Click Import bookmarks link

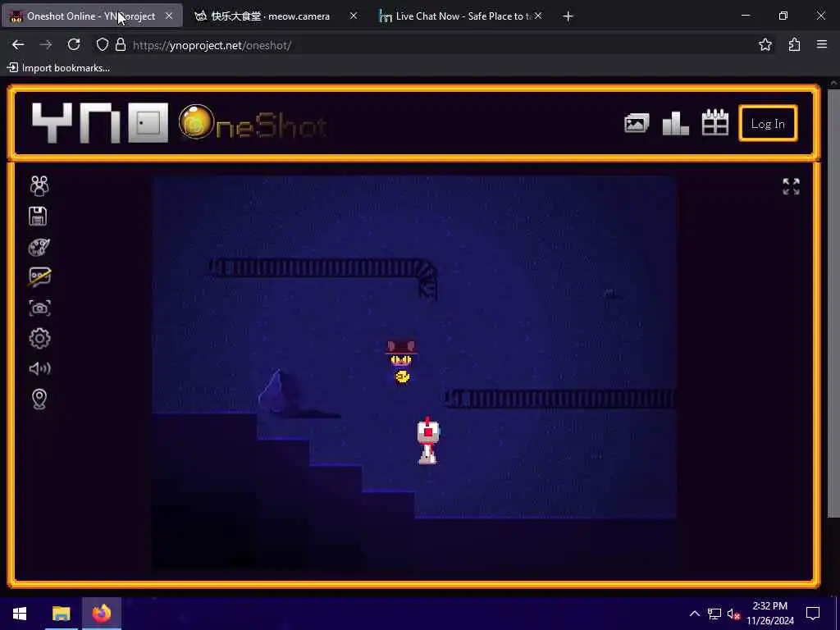58,68
